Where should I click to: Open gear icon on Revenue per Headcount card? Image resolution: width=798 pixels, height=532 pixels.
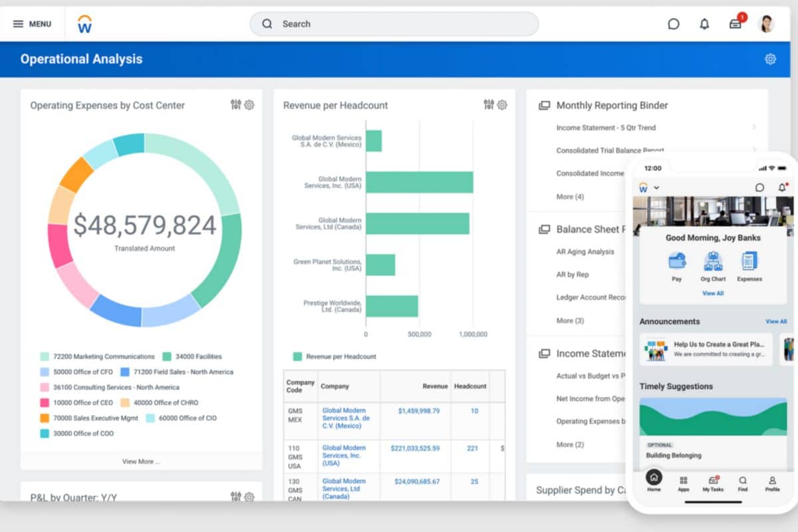[x=502, y=104]
